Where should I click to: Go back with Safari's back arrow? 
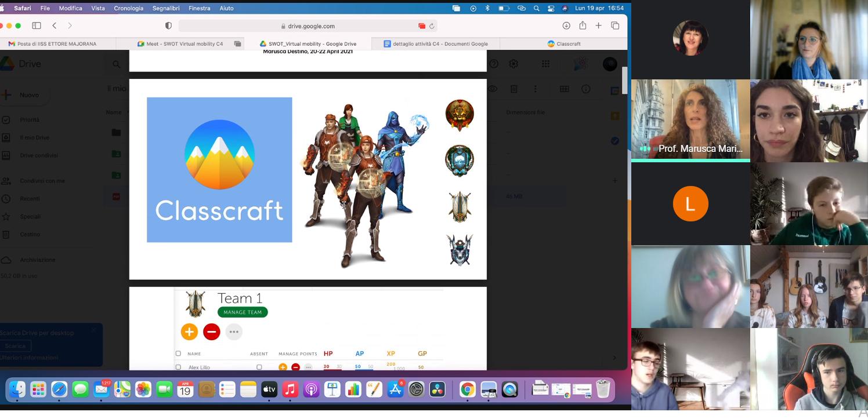[x=55, y=25]
